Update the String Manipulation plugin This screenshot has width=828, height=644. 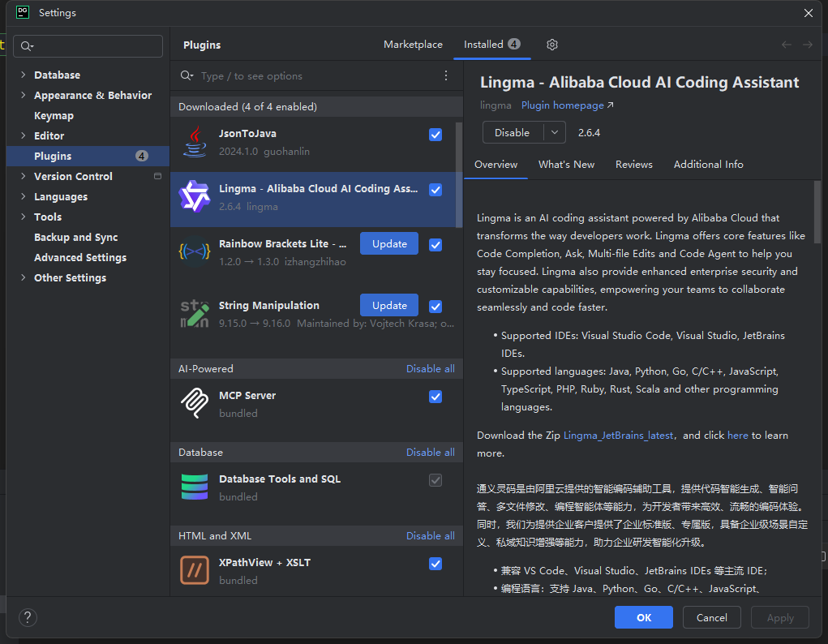pyautogui.click(x=389, y=305)
